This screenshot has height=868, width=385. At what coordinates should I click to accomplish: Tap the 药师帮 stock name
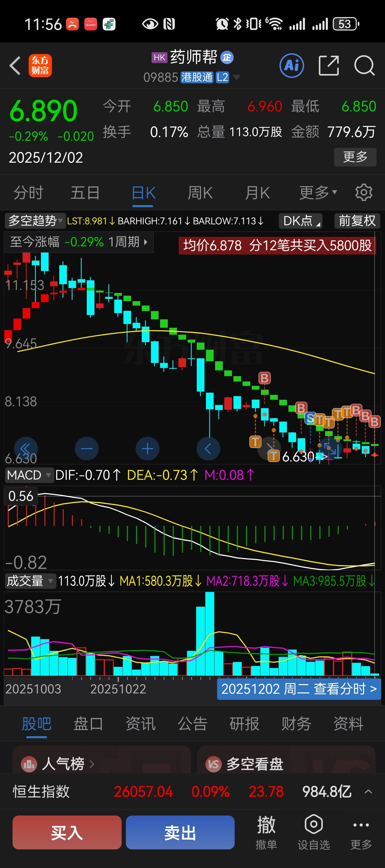[x=193, y=57]
